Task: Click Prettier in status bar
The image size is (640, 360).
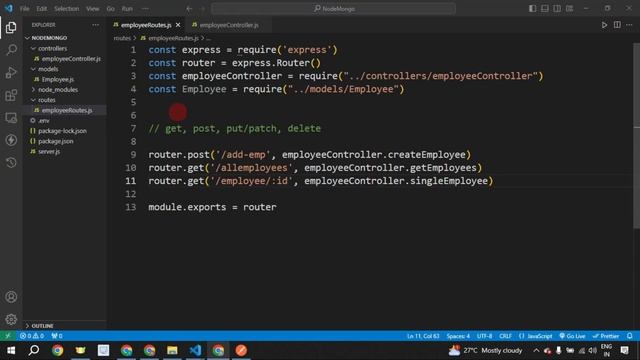Action: coord(606,336)
